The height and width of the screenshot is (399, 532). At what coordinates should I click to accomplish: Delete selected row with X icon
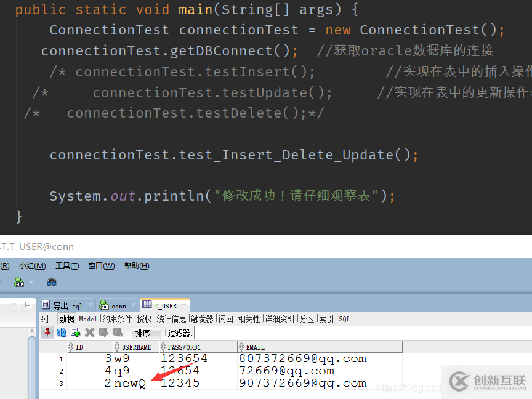coord(89,332)
